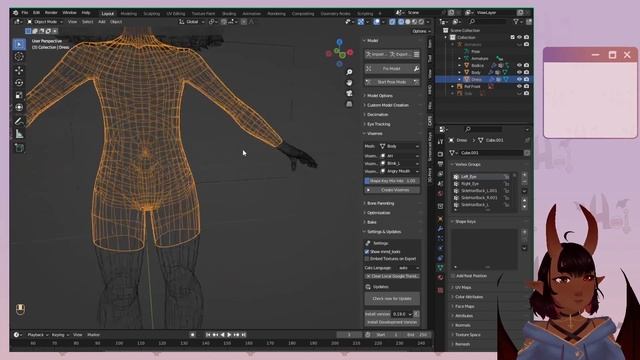Open the viewport Add menu

102,22
